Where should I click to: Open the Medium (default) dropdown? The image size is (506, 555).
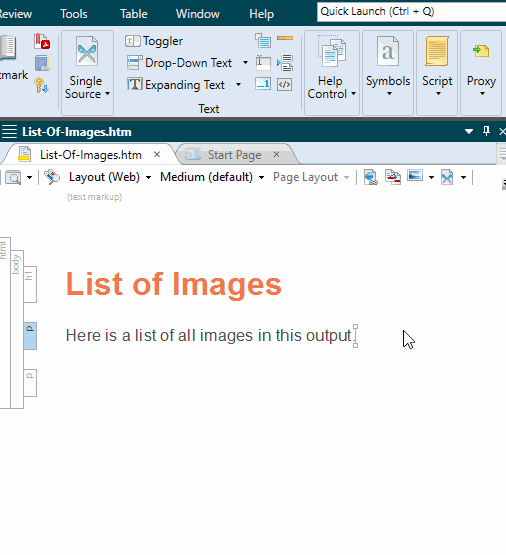pyautogui.click(x=212, y=177)
